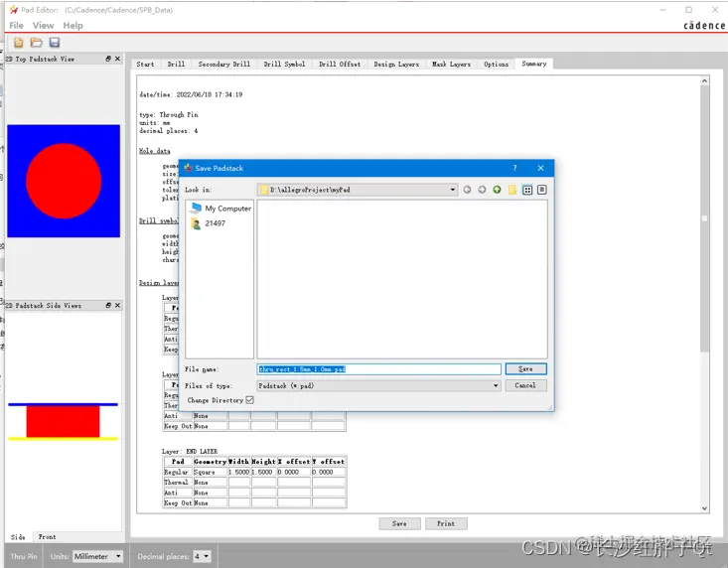Select My Computer in dialog sidebar
Screen dimensions: 728x568
(221, 209)
